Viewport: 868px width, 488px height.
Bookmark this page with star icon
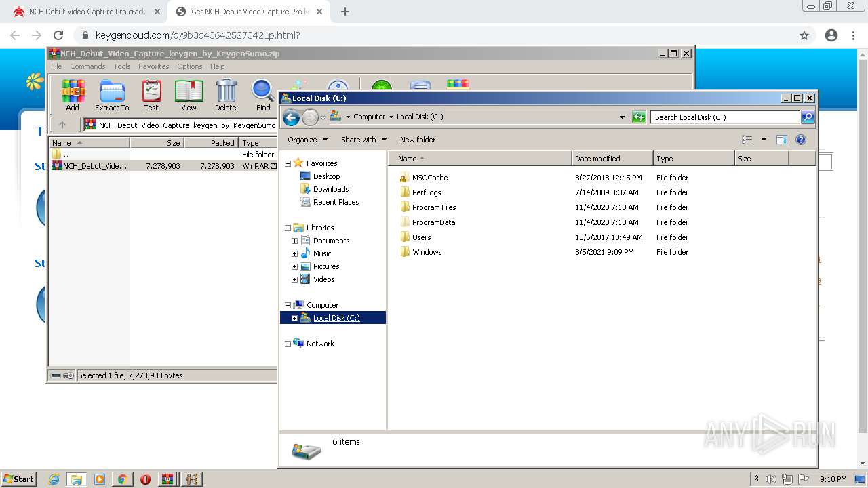[804, 35]
